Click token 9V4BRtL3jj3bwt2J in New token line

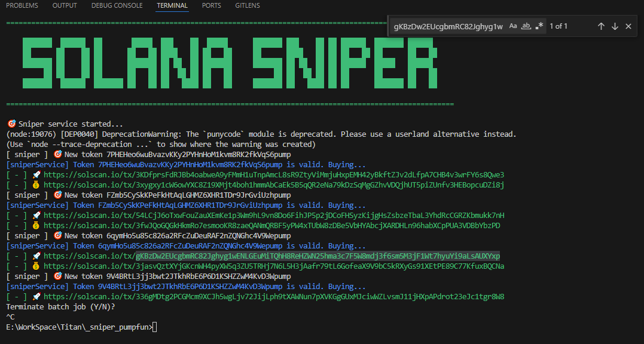point(199,277)
